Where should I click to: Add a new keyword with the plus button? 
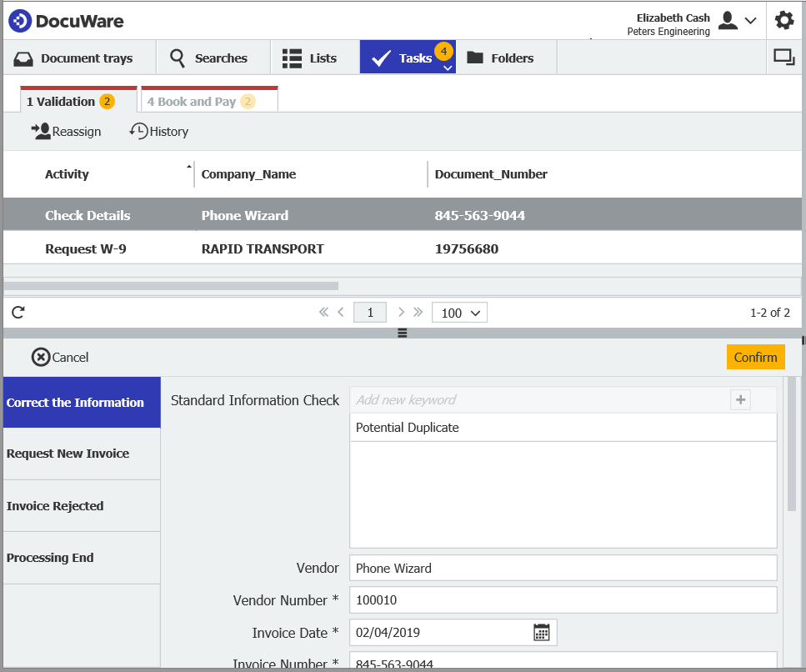740,399
